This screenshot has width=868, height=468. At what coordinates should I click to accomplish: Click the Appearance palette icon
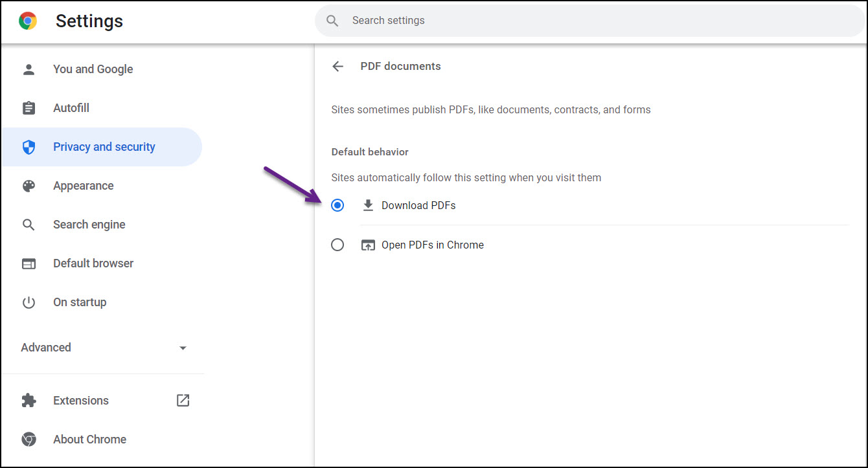[29, 186]
